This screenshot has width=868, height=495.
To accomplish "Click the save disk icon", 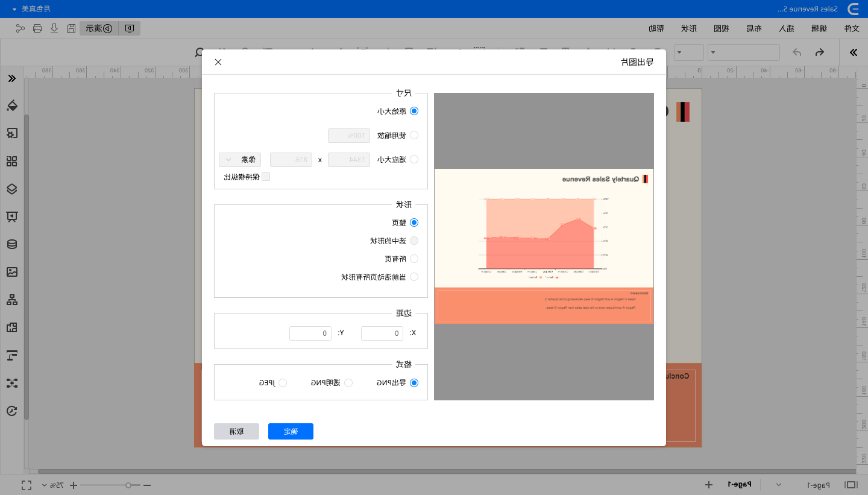I will coord(71,28).
